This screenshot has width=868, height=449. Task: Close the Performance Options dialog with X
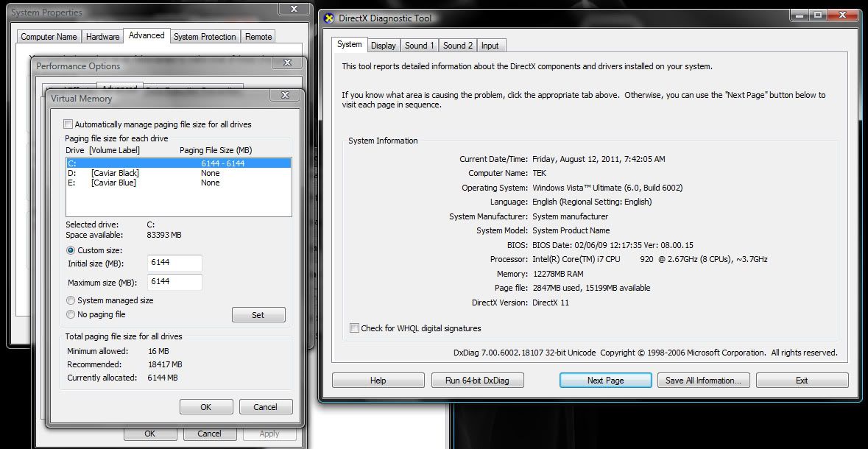point(288,63)
